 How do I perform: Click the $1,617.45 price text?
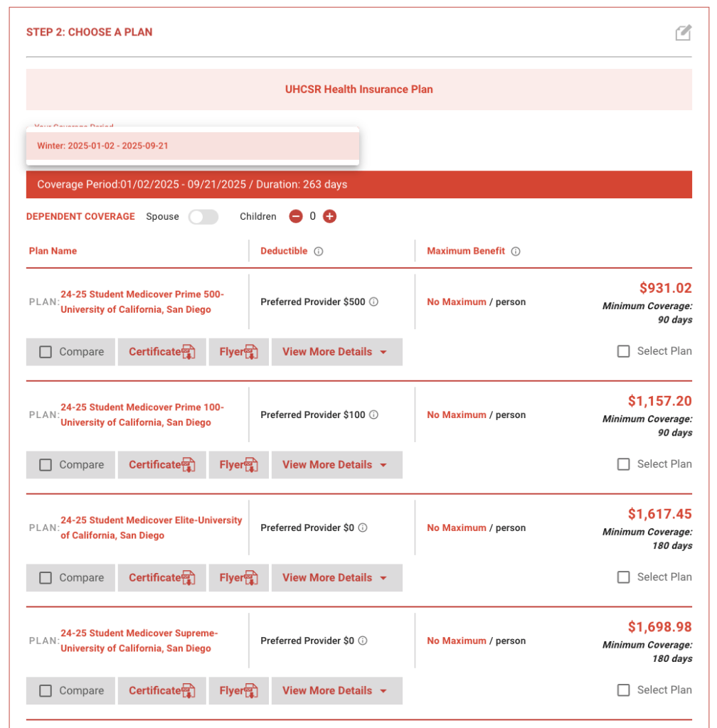tap(660, 513)
